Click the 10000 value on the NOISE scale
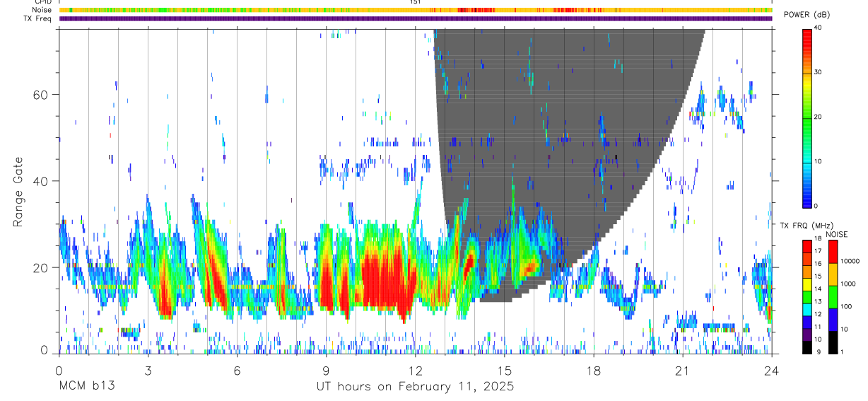The height and width of the screenshot is (401, 868). coord(850,261)
